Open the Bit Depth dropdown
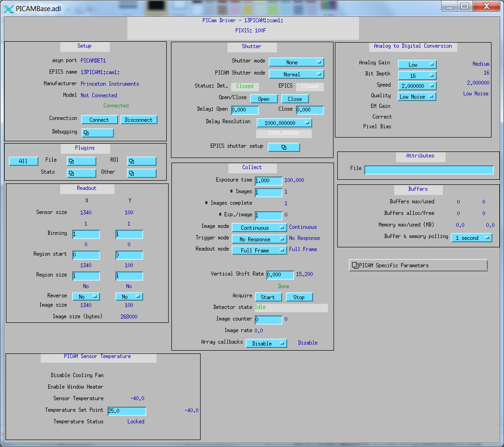504x447 pixels. [x=417, y=76]
